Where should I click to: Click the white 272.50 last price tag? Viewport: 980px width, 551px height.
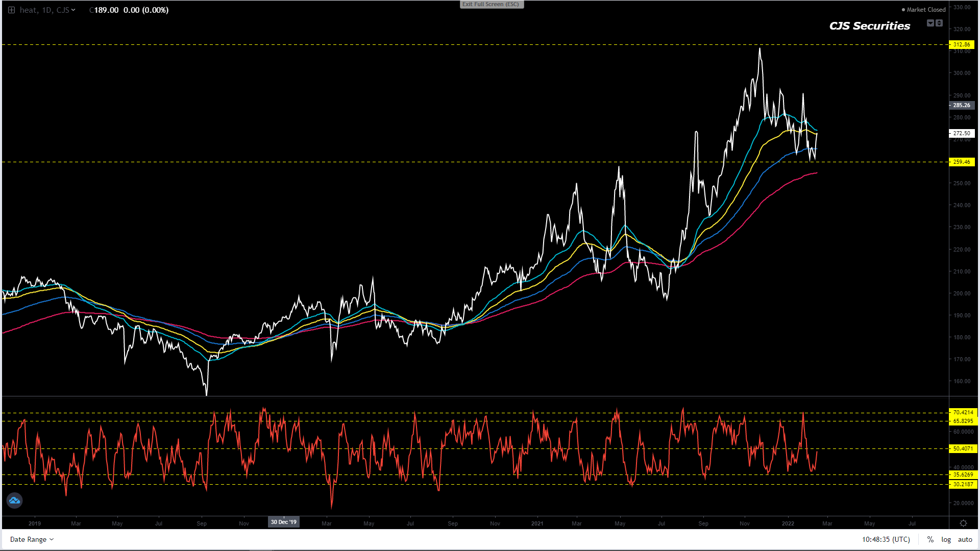pyautogui.click(x=962, y=133)
